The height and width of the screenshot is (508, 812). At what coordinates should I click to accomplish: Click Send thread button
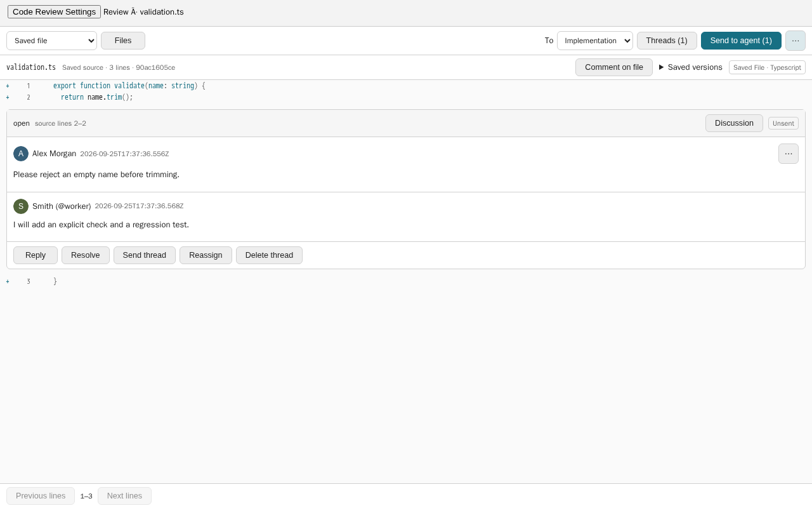point(145,255)
